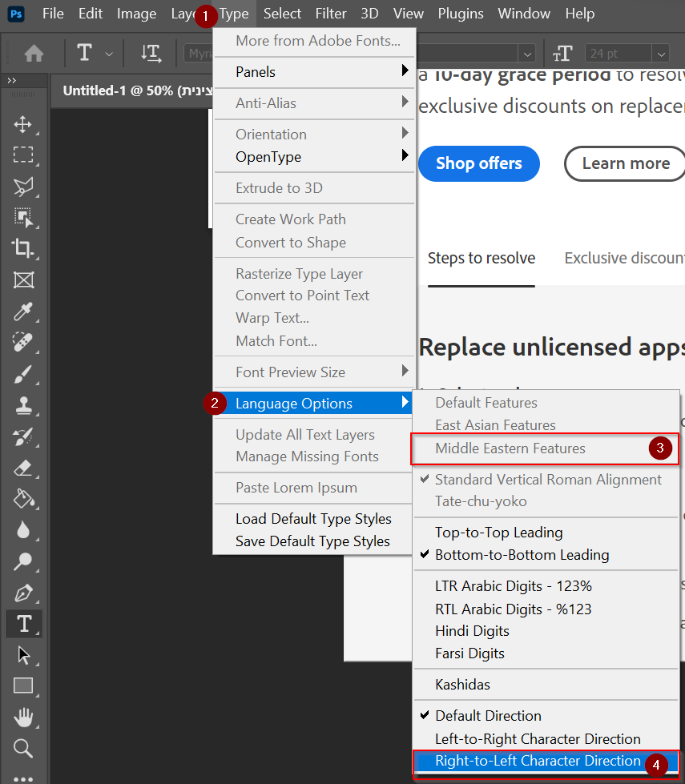Open the Window menu
The width and height of the screenshot is (685, 784).
coord(524,14)
